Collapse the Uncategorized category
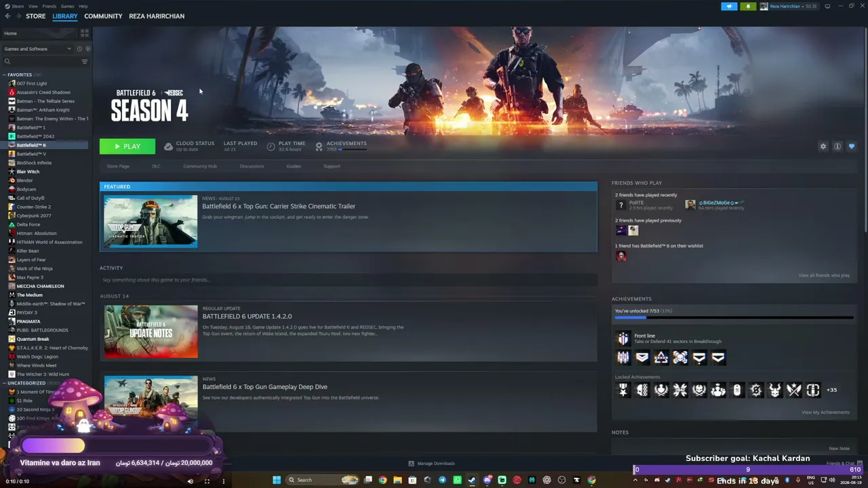Image resolution: width=868 pixels, height=488 pixels. click(4, 383)
